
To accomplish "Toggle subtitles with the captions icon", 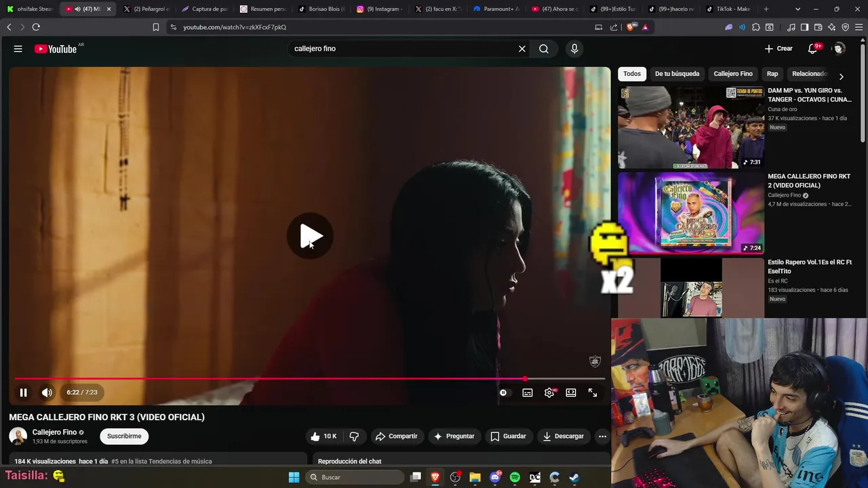I will (x=528, y=392).
